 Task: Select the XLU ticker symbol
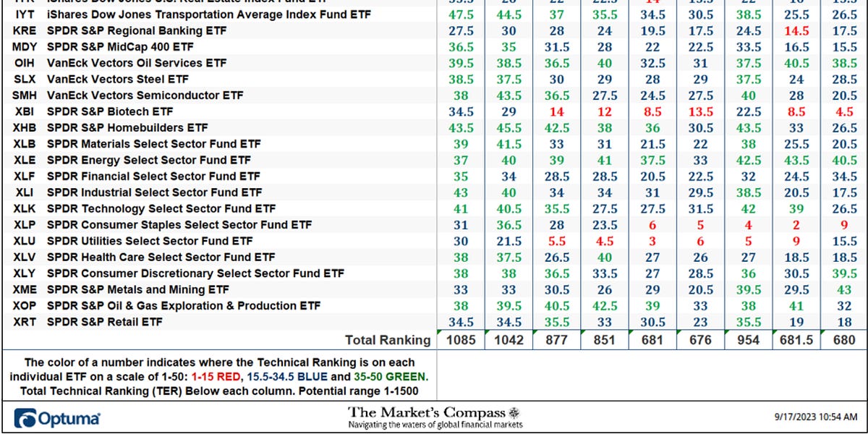(25, 241)
